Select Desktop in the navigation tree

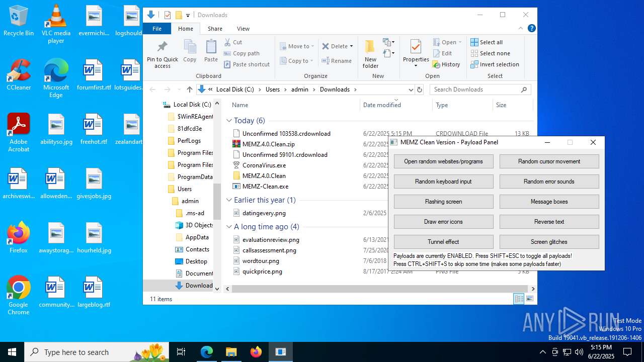(x=196, y=261)
